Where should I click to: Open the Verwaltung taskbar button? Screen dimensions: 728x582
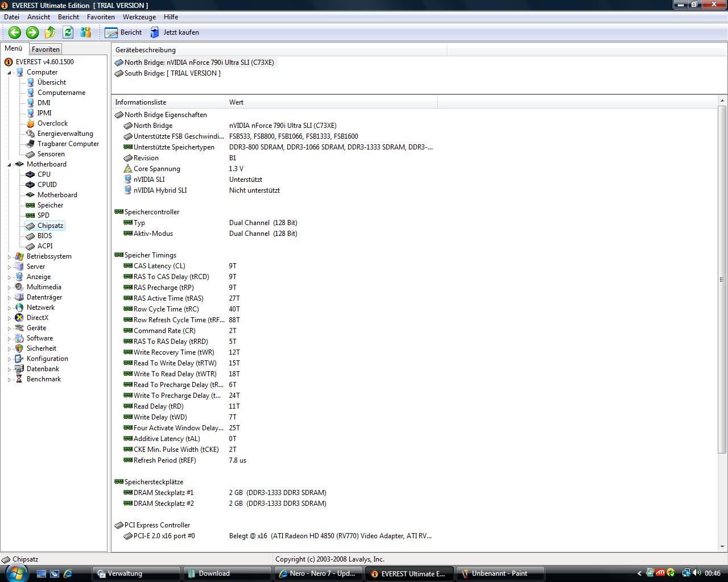point(136,573)
